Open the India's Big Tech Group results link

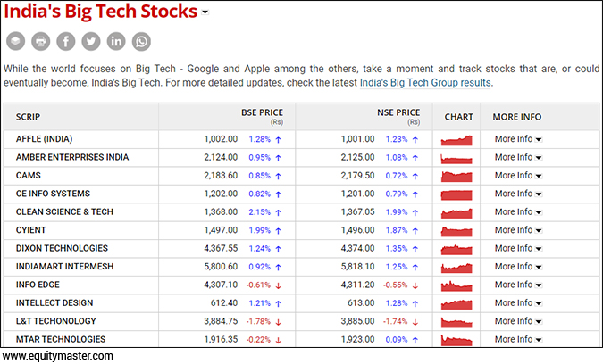coord(425,82)
